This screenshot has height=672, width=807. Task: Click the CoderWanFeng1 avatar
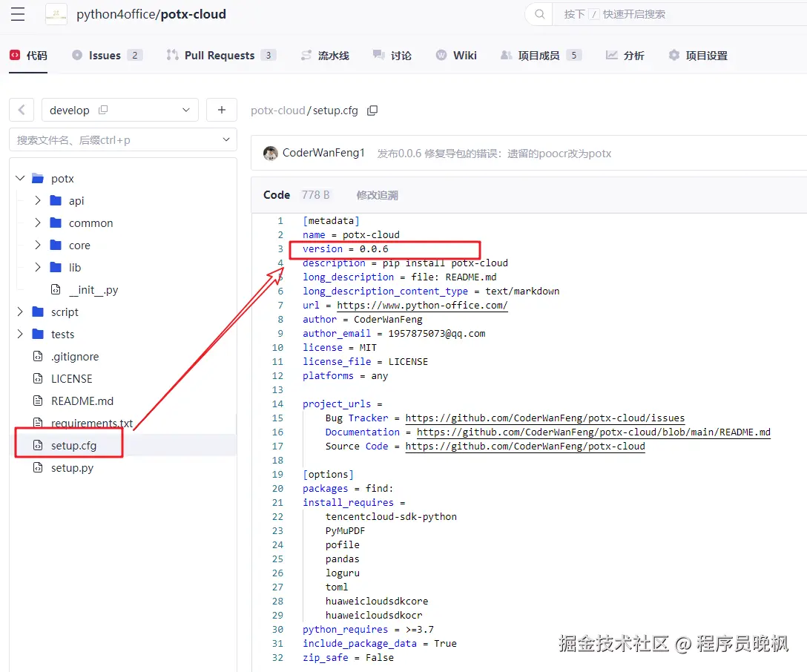click(270, 153)
